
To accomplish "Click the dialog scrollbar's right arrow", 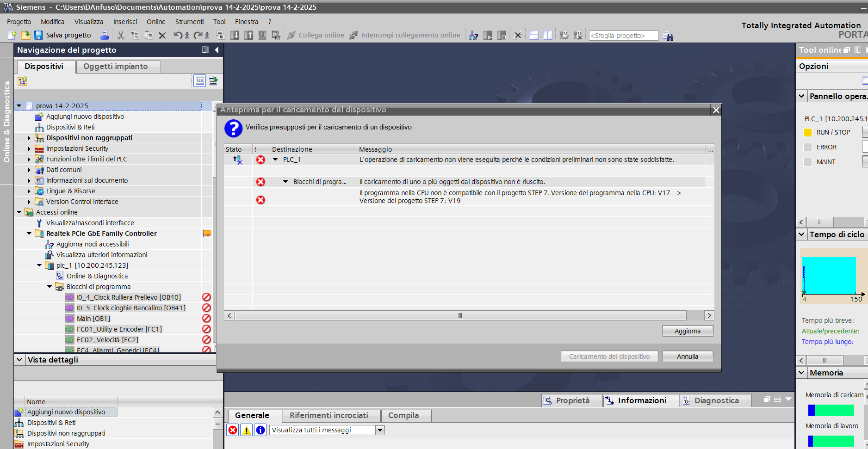I will [709, 315].
